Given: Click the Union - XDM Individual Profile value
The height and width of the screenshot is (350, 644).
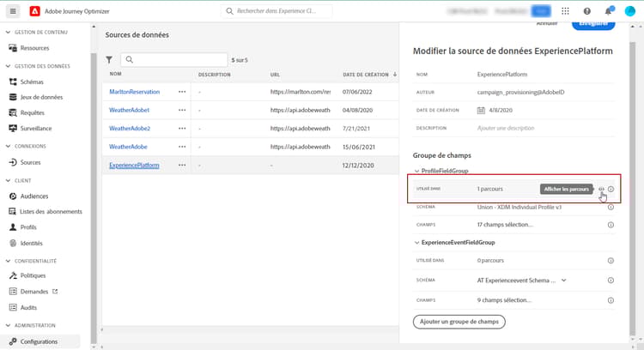Looking at the screenshot, I should (519, 208).
